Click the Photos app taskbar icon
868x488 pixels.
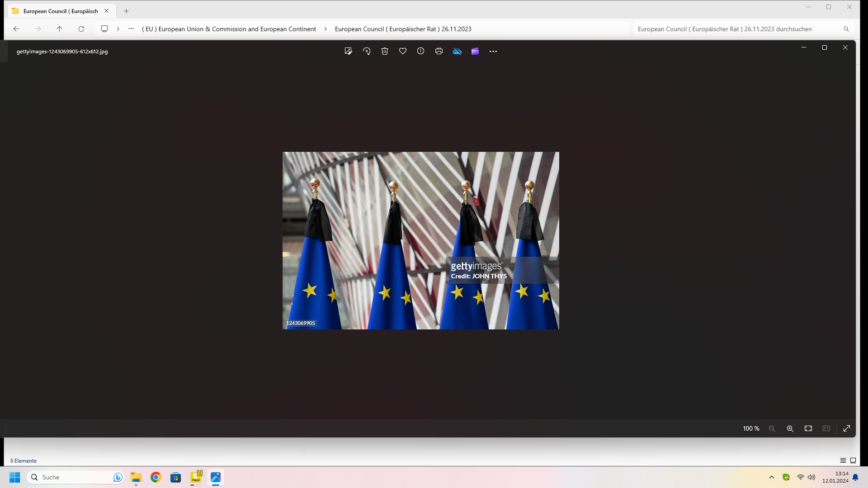pyautogui.click(x=216, y=478)
